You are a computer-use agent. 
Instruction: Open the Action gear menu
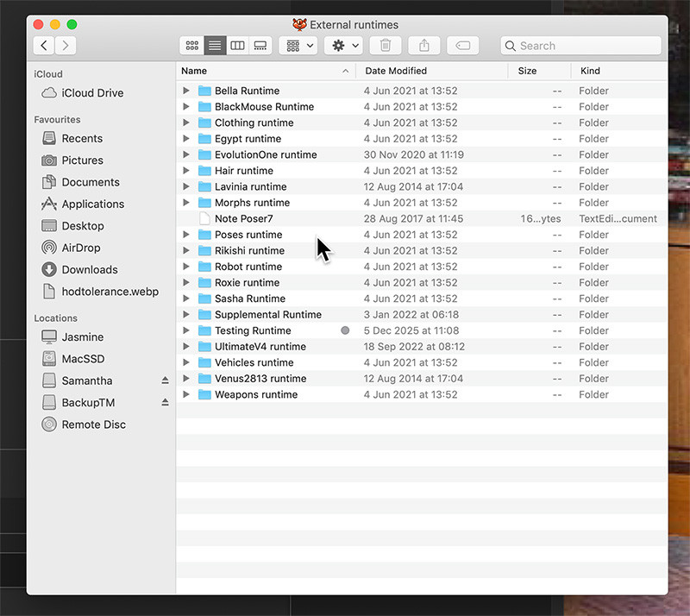[x=343, y=46]
